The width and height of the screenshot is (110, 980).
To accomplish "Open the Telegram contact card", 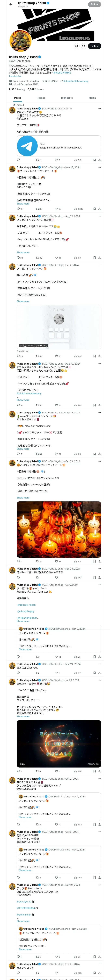I will (59, 146).
